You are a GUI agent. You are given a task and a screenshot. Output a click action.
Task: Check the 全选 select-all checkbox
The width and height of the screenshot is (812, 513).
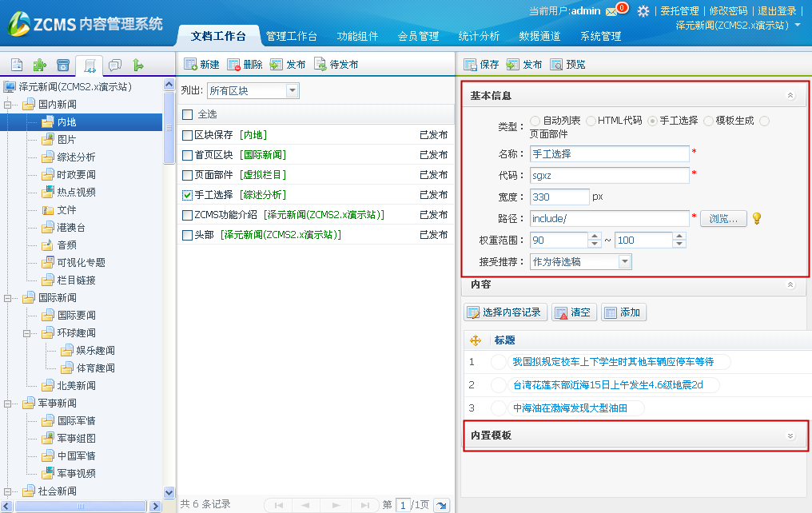(x=188, y=114)
